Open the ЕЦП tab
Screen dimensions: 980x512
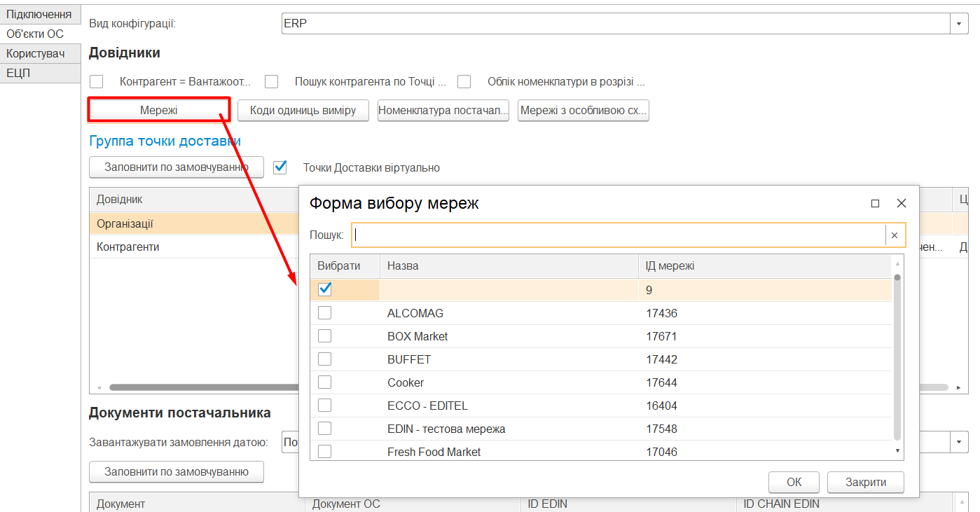point(40,73)
